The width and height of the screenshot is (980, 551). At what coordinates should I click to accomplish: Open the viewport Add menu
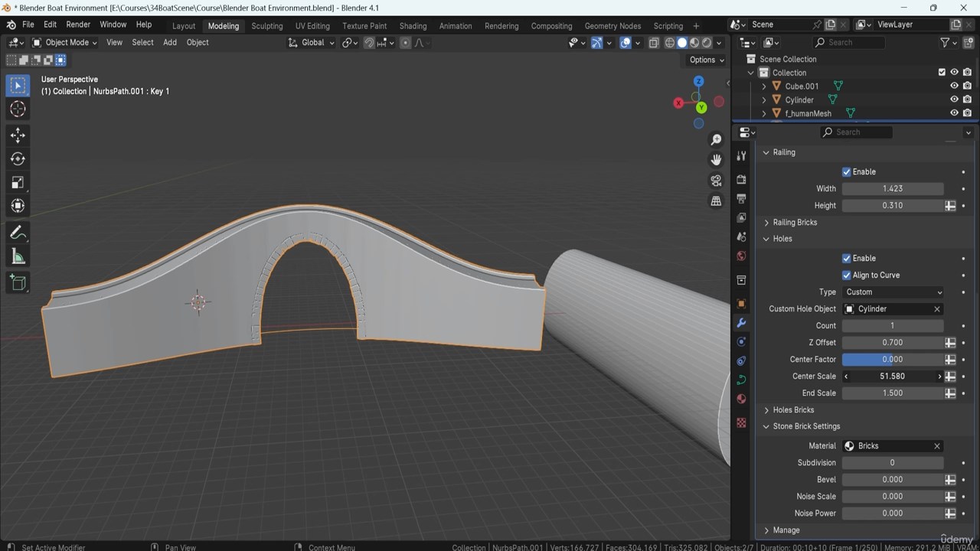(x=170, y=43)
